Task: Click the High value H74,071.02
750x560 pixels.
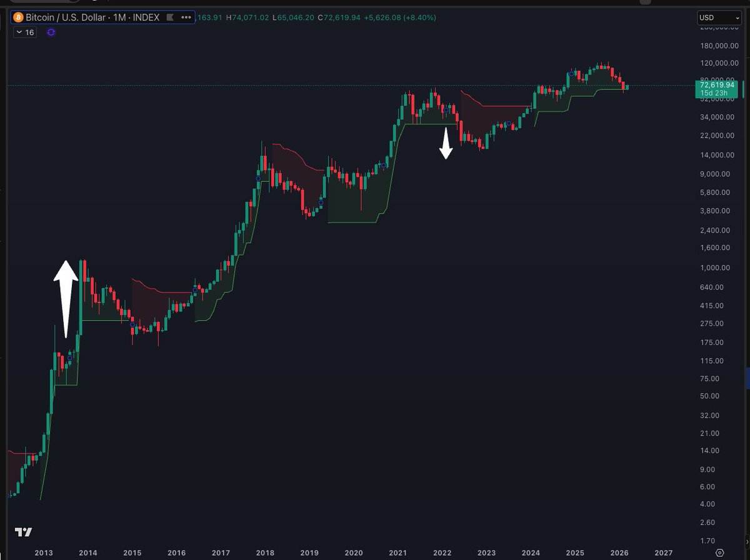Action: tap(247, 17)
